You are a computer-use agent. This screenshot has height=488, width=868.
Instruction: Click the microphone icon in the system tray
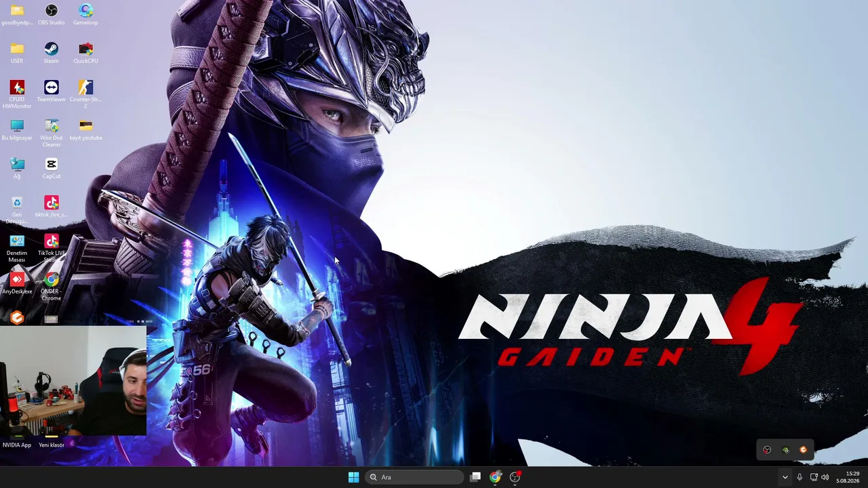tap(800, 477)
